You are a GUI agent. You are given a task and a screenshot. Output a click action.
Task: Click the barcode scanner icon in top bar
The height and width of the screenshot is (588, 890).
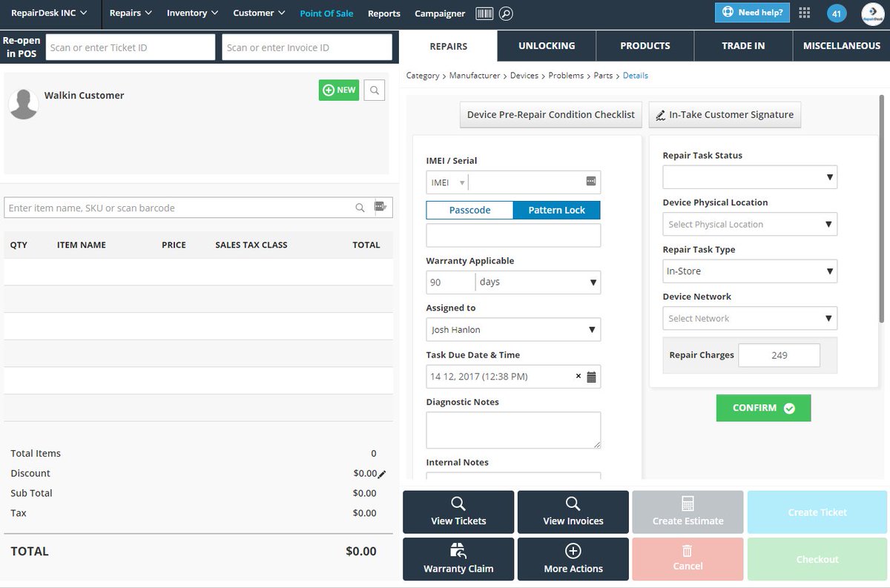[484, 13]
